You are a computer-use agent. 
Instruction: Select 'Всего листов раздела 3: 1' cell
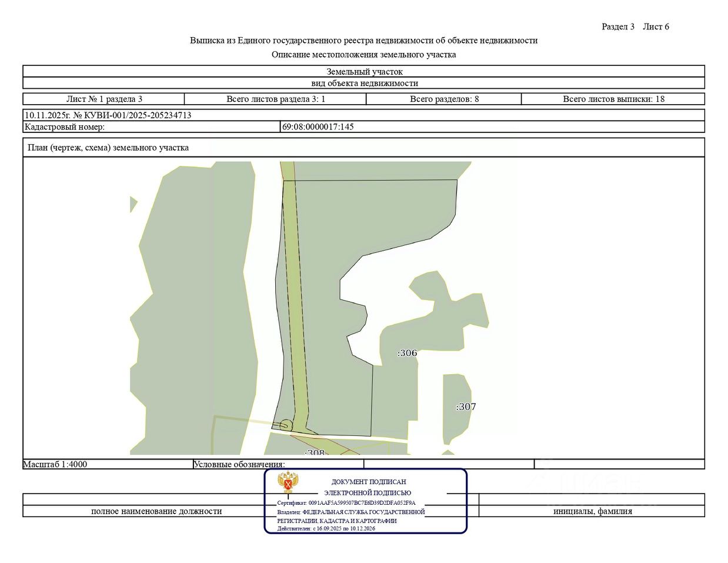(x=276, y=99)
